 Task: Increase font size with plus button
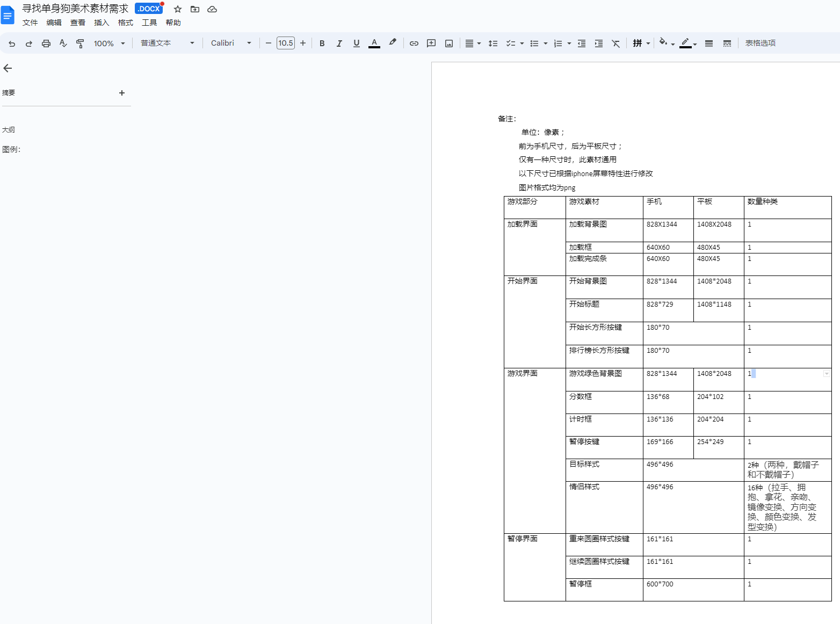tap(303, 43)
